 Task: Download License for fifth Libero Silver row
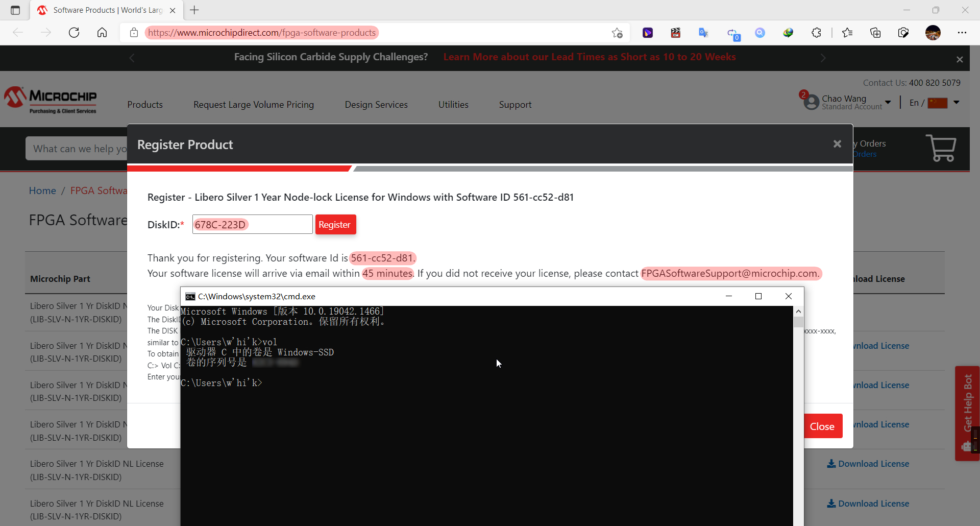click(868, 464)
